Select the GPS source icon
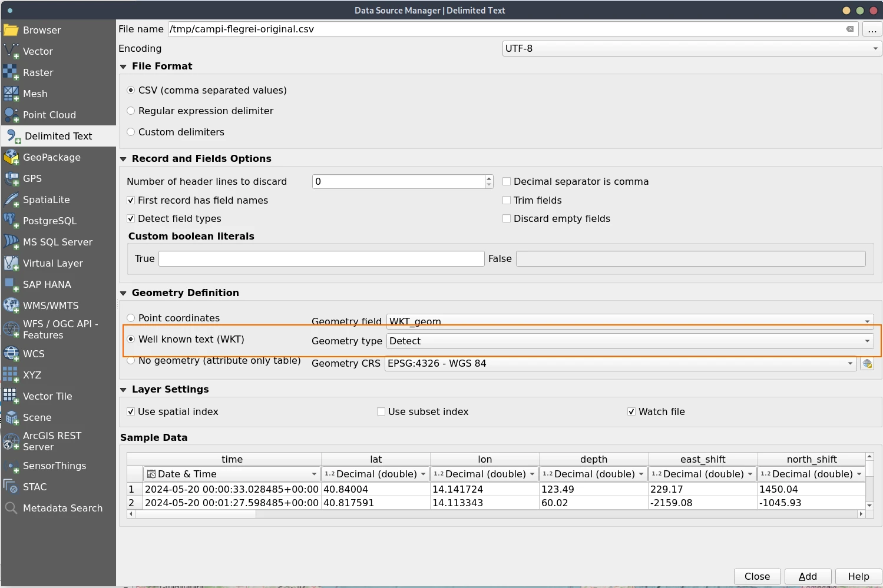Image resolution: width=883 pixels, height=588 pixels. (x=11, y=178)
